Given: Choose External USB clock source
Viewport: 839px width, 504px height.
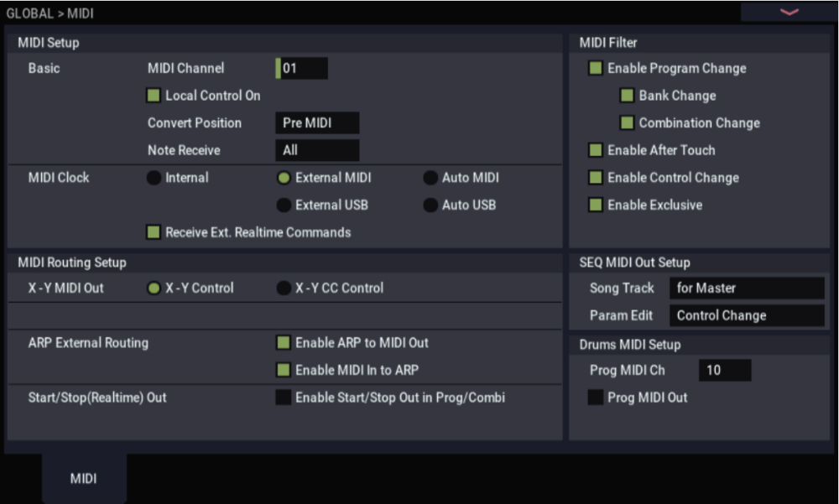Looking at the screenshot, I should pyautogui.click(x=284, y=205).
